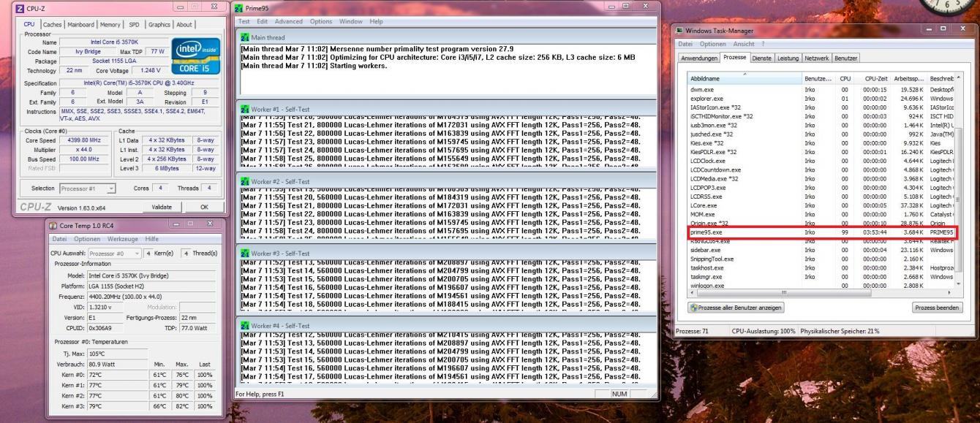Open the Hilfe menu in Core Temp
Screen dimensions: 980x423
[x=152, y=239]
